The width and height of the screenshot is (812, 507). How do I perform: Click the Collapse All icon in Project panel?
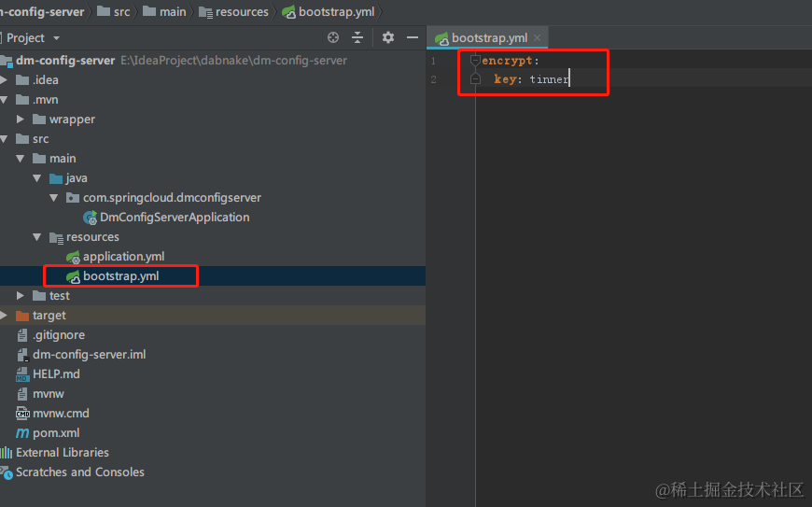[357, 37]
